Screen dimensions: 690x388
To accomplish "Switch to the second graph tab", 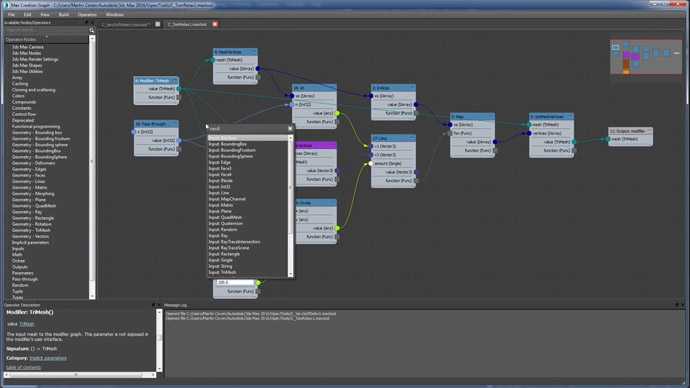I will [187, 24].
